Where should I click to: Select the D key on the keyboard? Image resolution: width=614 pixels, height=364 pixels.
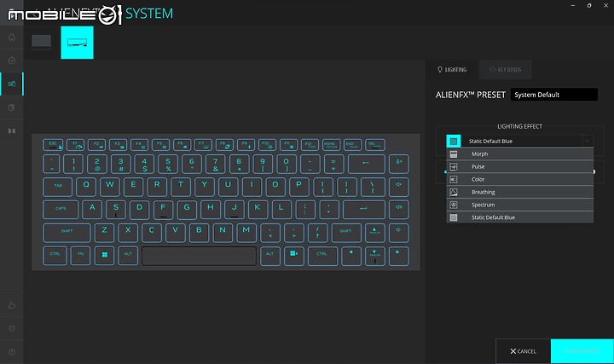pos(139,210)
